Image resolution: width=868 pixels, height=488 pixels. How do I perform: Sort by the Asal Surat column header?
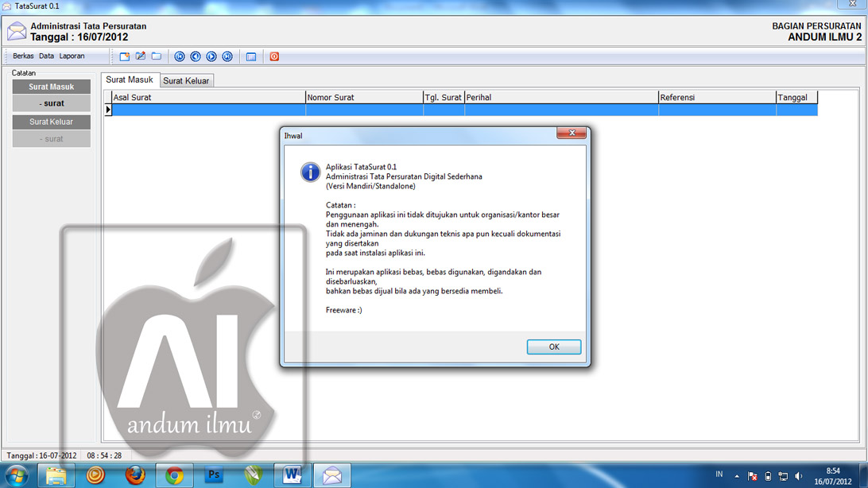(x=208, y=98)
